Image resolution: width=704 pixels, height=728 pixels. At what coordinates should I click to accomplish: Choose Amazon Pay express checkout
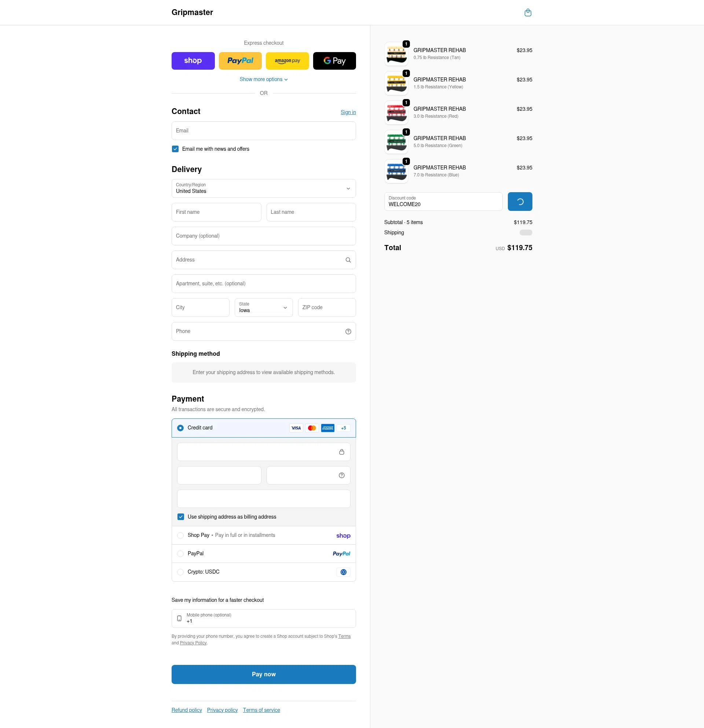(x=287, y=61)
